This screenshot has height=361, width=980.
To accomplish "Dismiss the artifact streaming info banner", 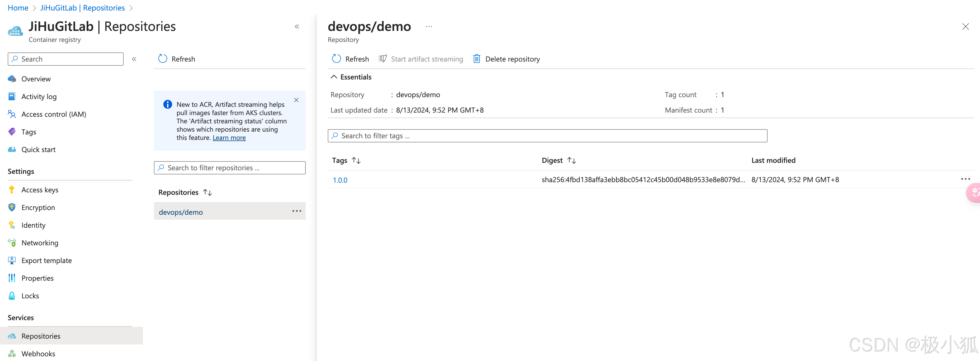I will tap(296, 100).
